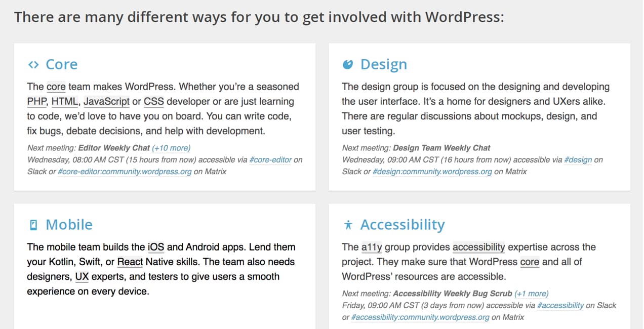The height and width of the screenshot is (329, 644).
Task: Click the underlined core term in Core paragraph
Action: click(x=56, y=87)
